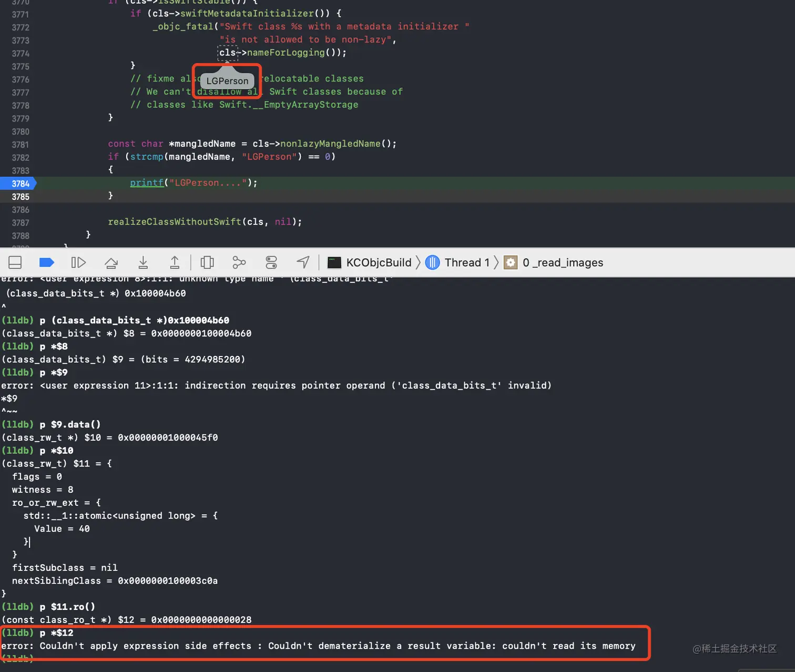
Task: Click the 'witness = 8' console output
Action: (x=43, y=490)
